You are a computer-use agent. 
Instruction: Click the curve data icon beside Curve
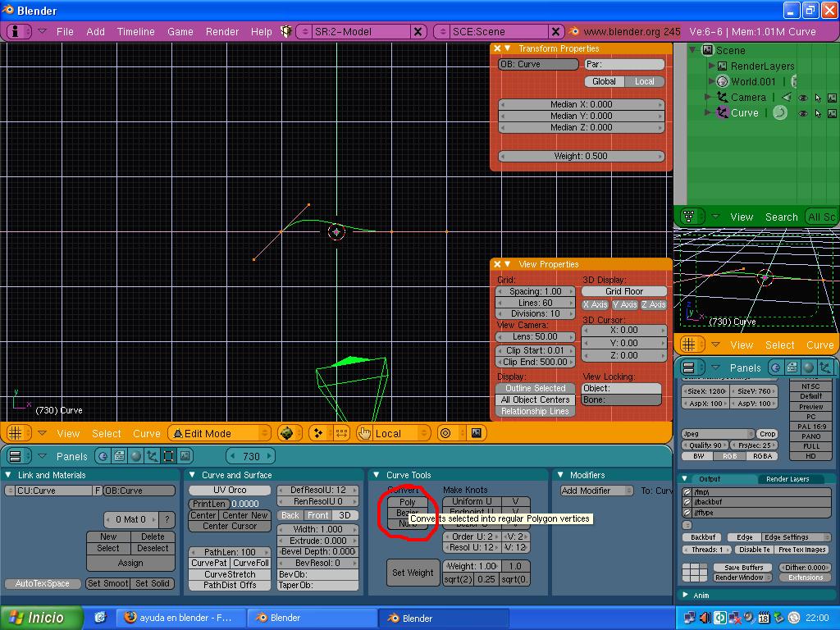[x=780, y=112]
